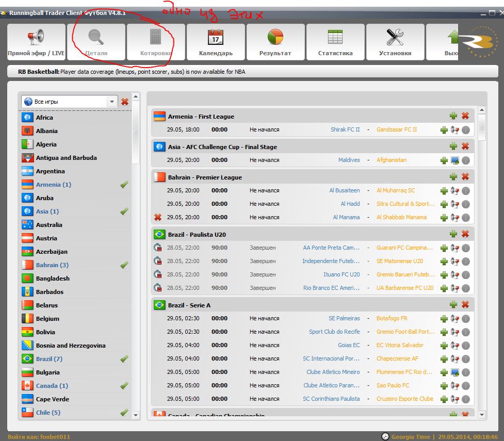Screen dimensions: 504x441
Task: Toggle the Bahrain (3) checkmark
Action: 124,265
